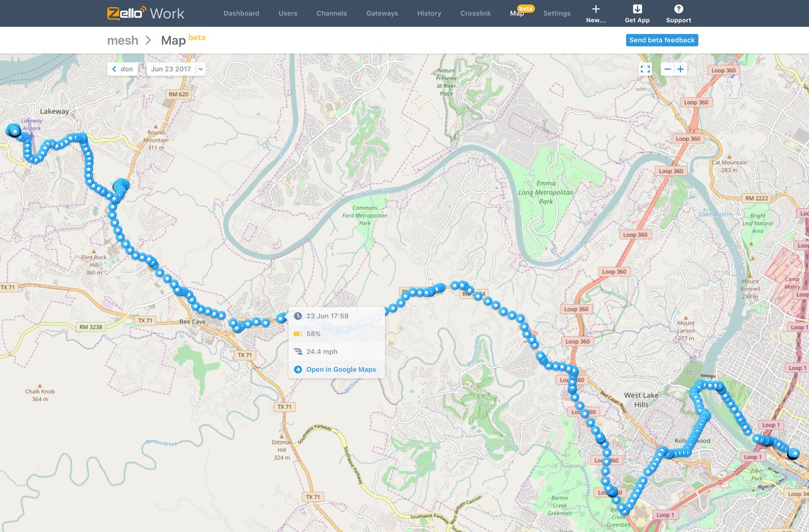Viewport: 809px width, 532px height.
Task: Select the route endpoint marker near Zilker Park
Action: [793, 454]
